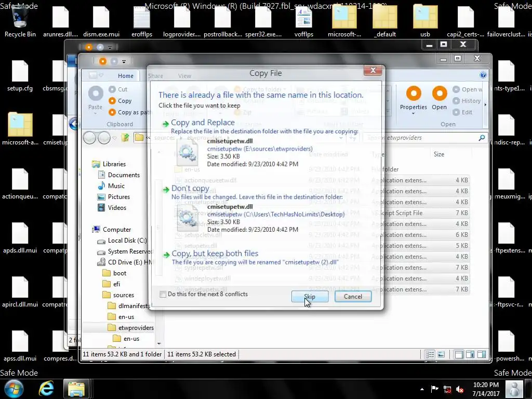Open Recycle Bin on desktop
Screen dimensions: 532x399
tap(20, 21)
